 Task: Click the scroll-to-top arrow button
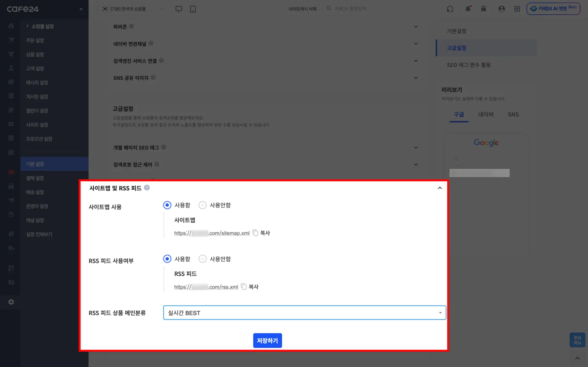(x=577, y=358)
